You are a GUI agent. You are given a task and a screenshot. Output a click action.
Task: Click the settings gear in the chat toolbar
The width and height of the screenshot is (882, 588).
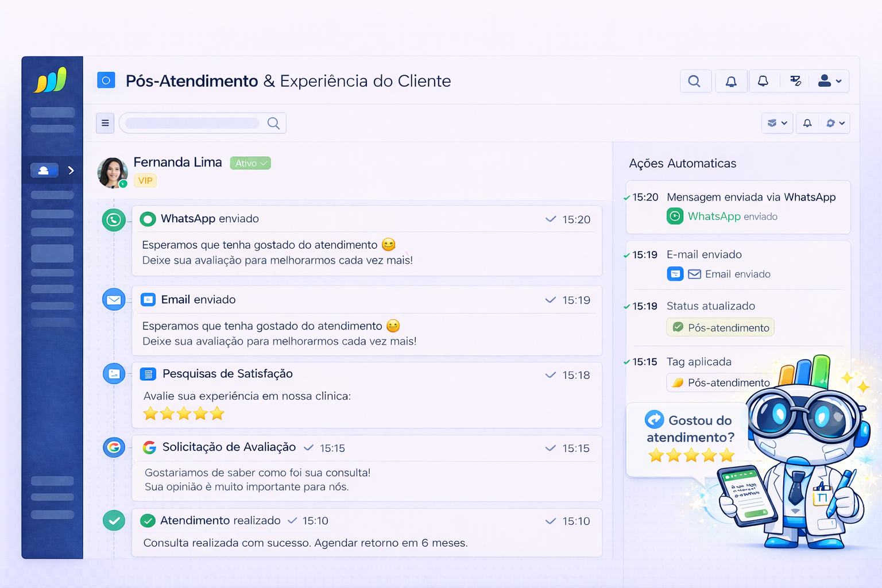click(834, 123)
